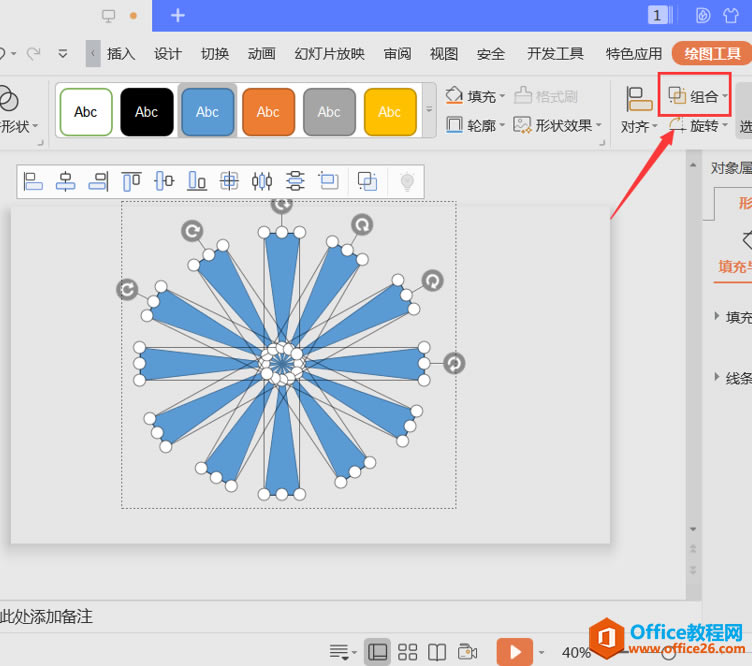This screenshot has width=752, height=666.
Task: Click the lightbulb tips icon in floating toolbar
Action: (x=407, y=182)
